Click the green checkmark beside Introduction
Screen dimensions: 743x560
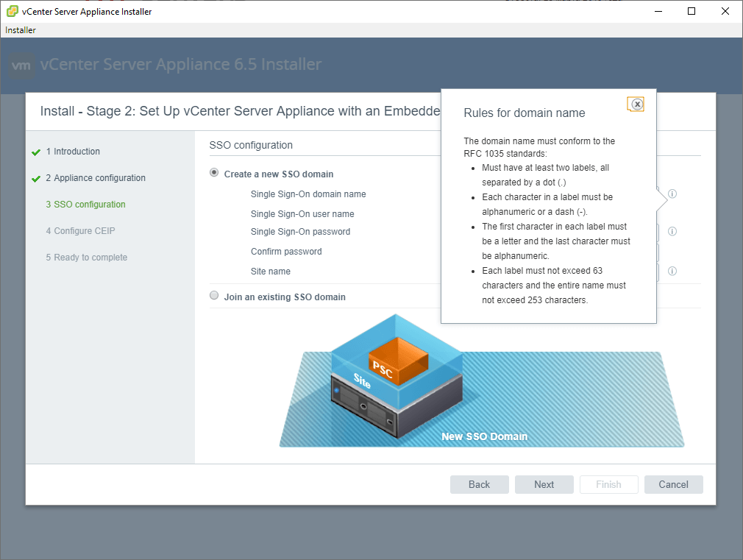pyautogui.click(x=36, y=152)
